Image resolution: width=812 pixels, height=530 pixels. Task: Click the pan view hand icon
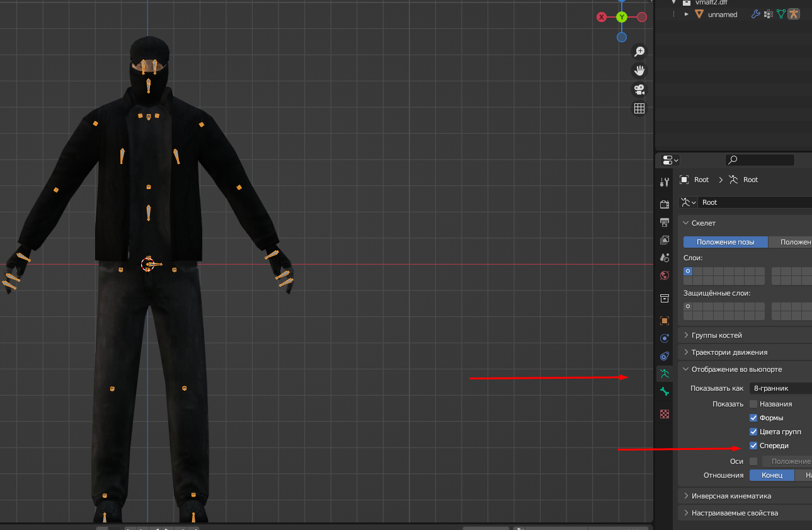pyautogui.click(x=639, y=70)
